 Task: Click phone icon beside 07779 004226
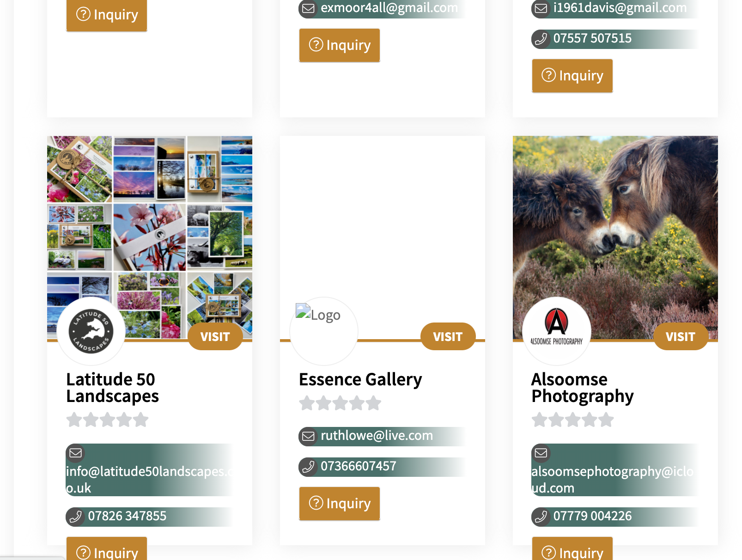tap(541, 517)
